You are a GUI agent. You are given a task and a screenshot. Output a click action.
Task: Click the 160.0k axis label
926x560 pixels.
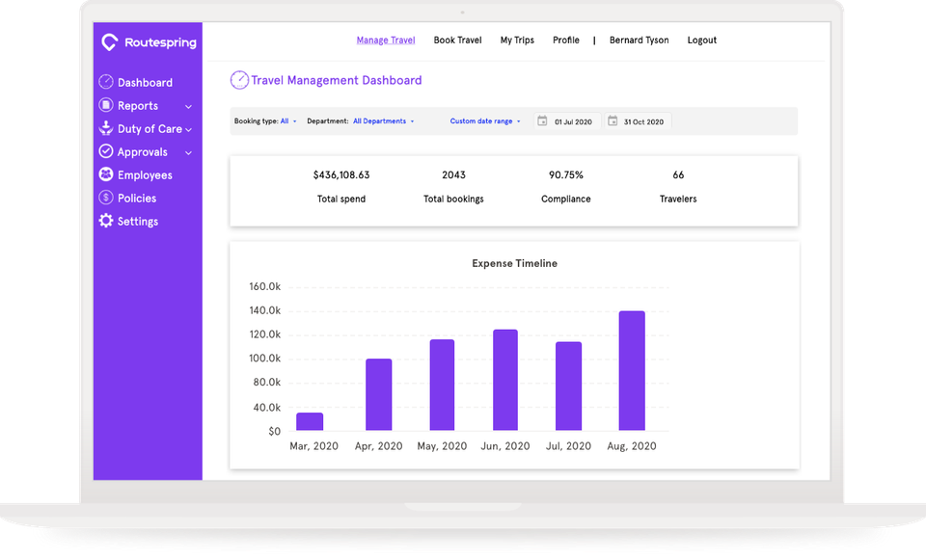point(264,286)
